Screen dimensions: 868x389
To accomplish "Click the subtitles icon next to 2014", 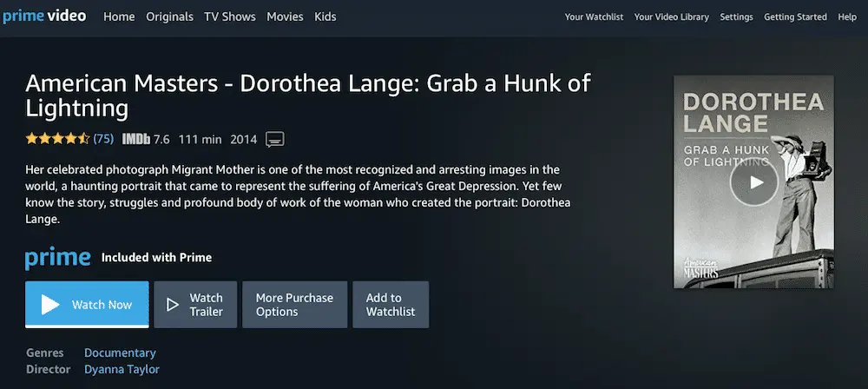I will pyautogui.click(x=274, y=140).
